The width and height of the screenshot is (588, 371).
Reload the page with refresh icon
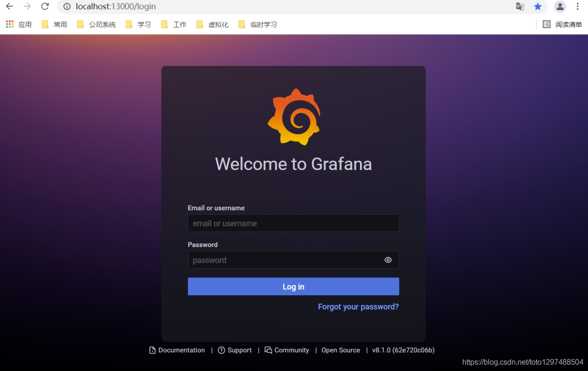45,7
